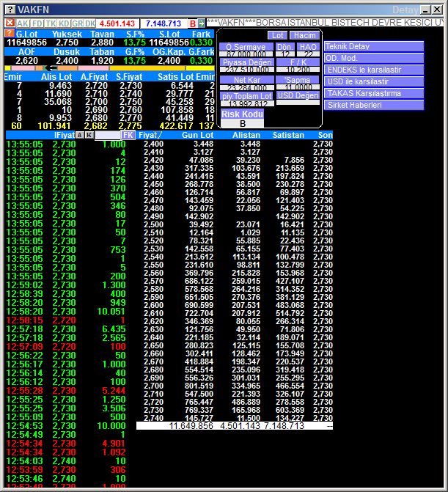The image size is (448, 492).
Task: Open the DK toolbar button
Action: pyautogui.click(x=90, y=23)
